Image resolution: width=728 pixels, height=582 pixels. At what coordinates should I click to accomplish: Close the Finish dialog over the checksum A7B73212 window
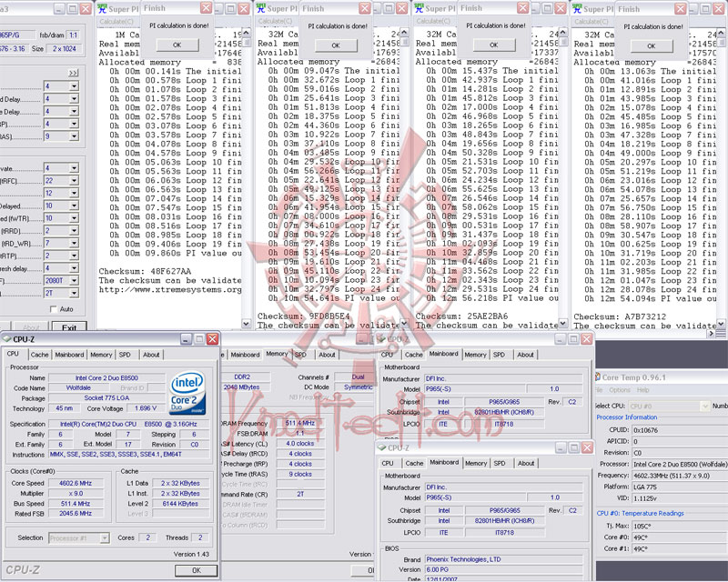(681, 8)
